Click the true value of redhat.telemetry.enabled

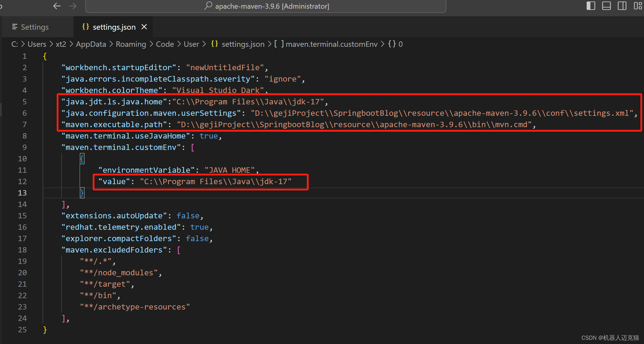[199, 227]
